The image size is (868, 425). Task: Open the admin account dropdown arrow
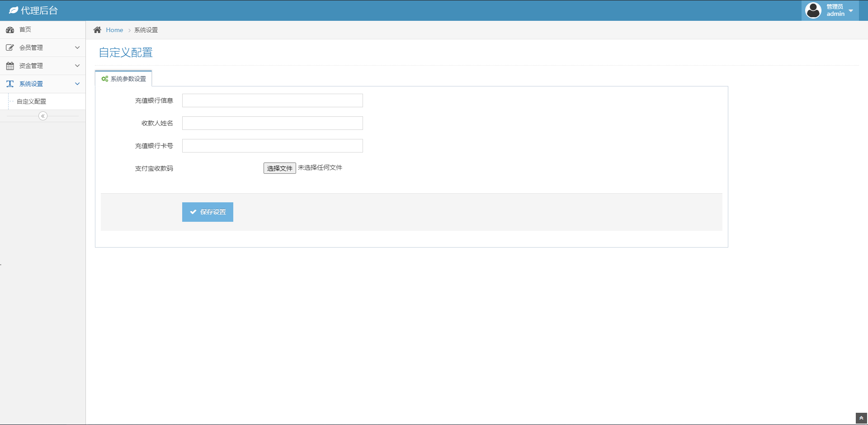pos(851,10)
